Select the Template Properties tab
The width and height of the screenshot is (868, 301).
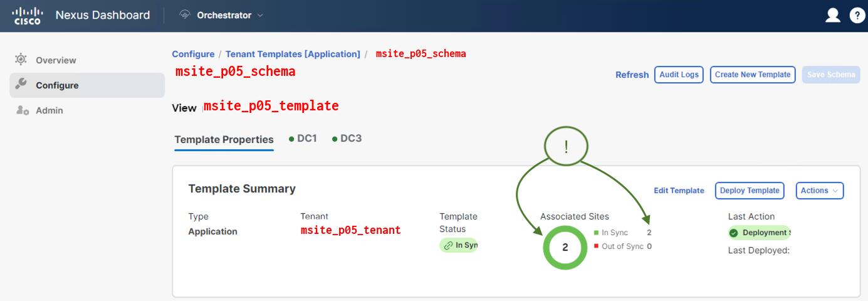point(224,139)
